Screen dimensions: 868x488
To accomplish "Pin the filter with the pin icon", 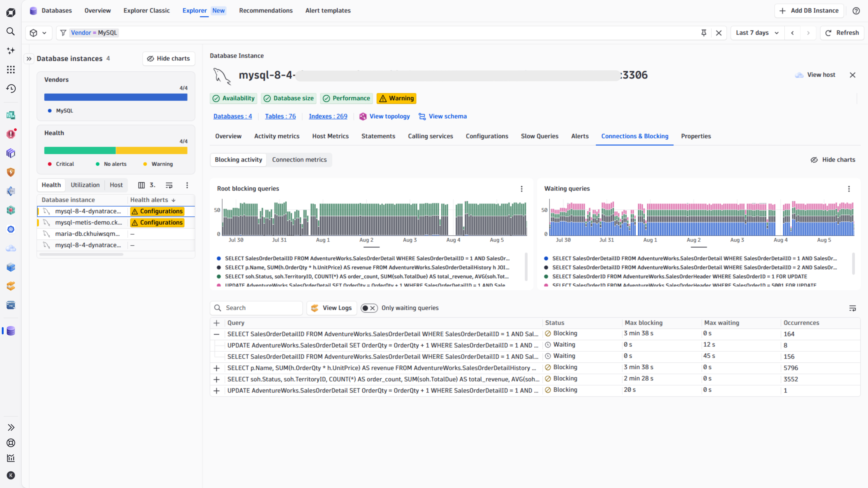I will tap(704, 33).
